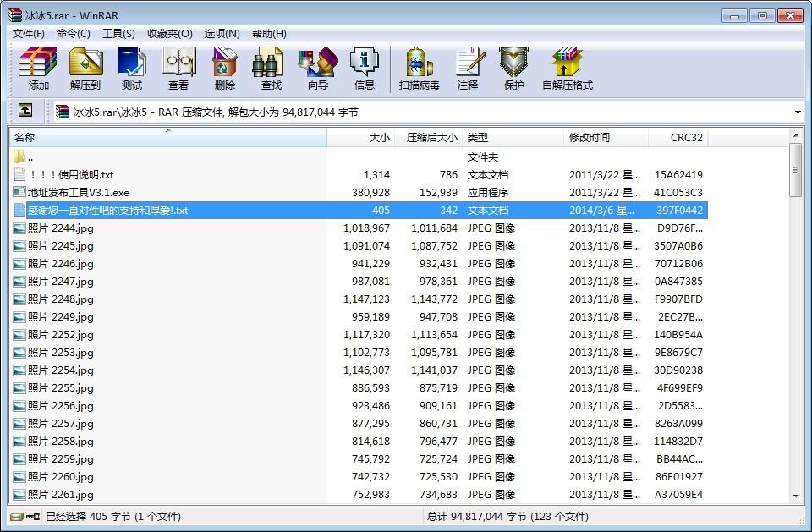Sort by the CRC32 column header

(678, 137)
